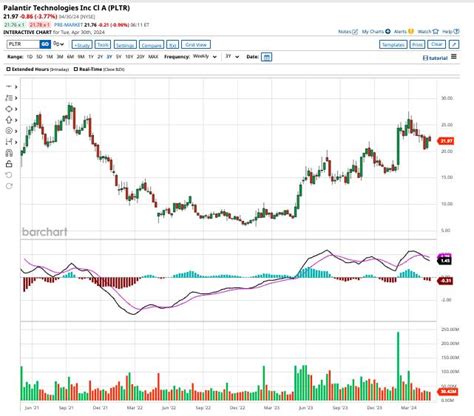
Task: Select the line drawing tool
Action: (x=9, y=87)
